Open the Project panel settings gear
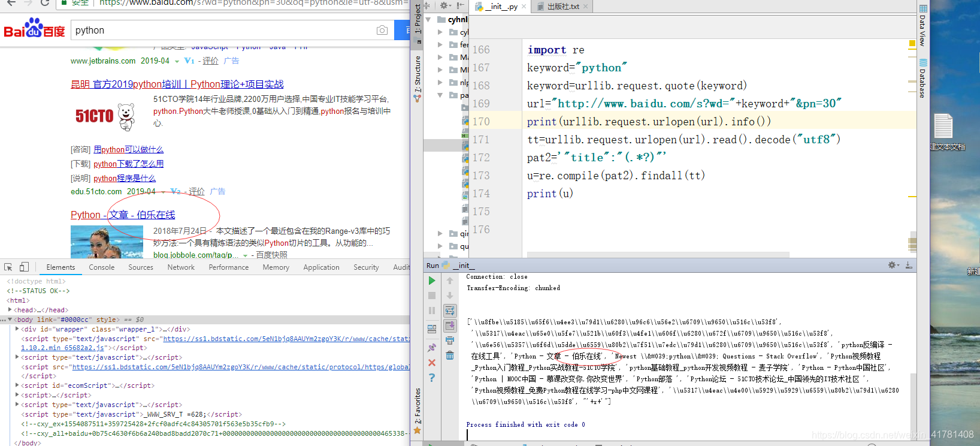Viewport: 980px width, 446px height. [445, 5]
